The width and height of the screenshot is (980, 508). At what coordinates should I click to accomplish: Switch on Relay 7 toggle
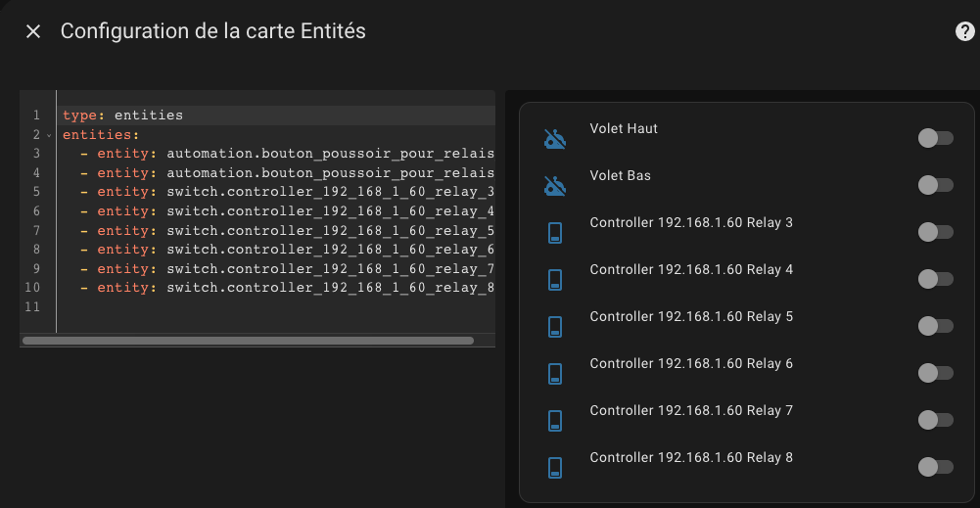(x=935, y=420)
